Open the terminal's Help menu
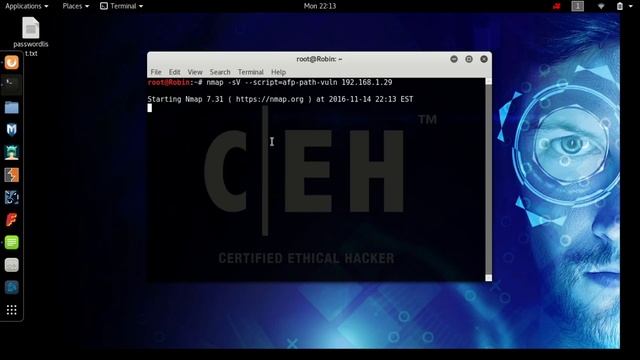 point(278,72)
